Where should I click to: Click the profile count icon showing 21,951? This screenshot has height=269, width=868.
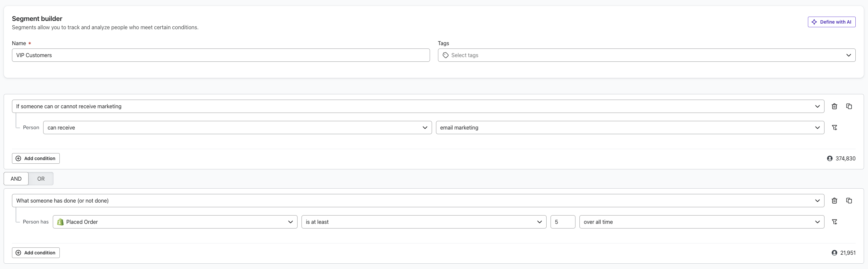coord(834,253)
